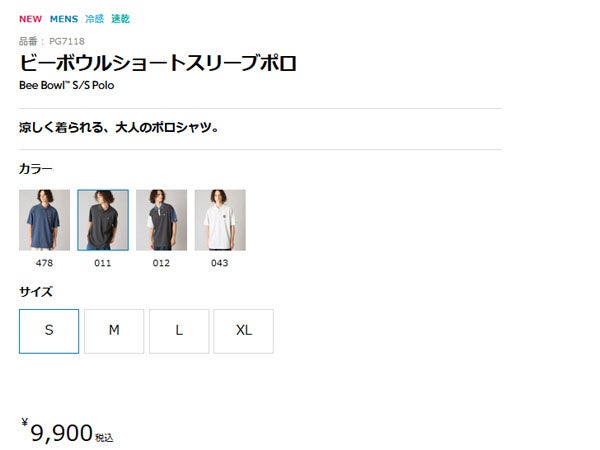Screen dimensions: 600x450
Task: Select size M
Action: pos(114,331)
